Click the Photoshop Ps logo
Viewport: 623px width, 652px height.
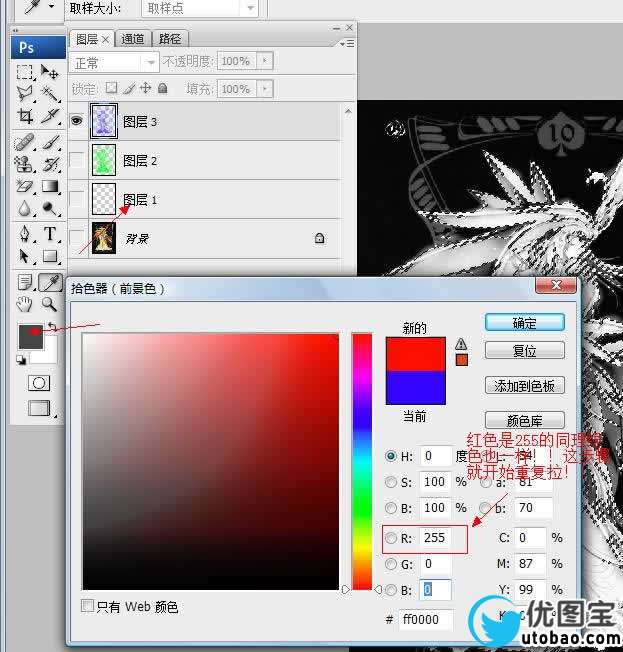(x=38, y=47)
